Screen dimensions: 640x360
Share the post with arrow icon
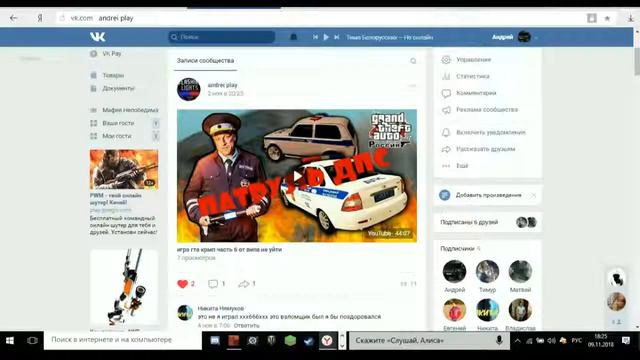point(244,284)
